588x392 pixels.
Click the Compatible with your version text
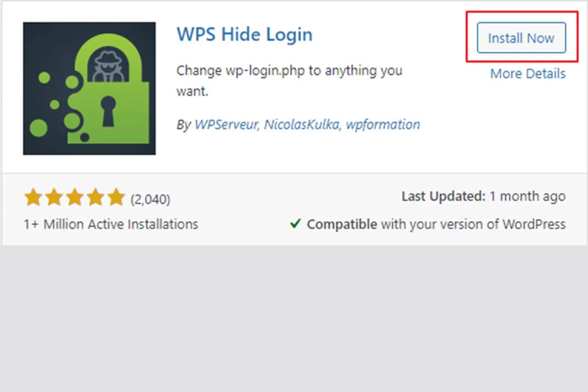(436, 224)
